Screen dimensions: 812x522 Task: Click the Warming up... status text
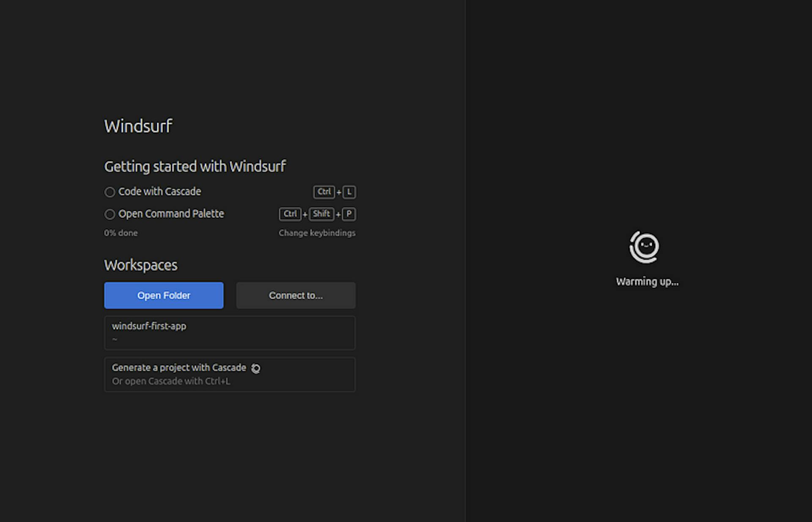pos(647,282)
